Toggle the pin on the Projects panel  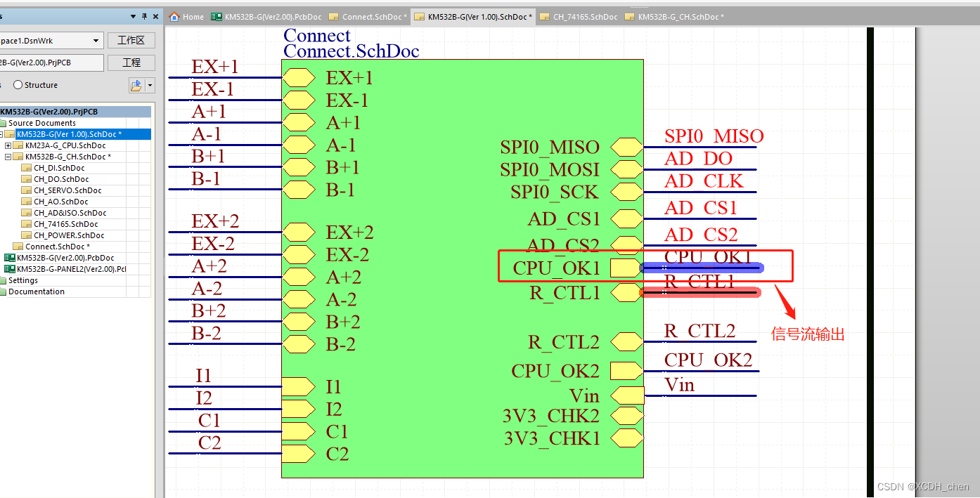[145, 15]
